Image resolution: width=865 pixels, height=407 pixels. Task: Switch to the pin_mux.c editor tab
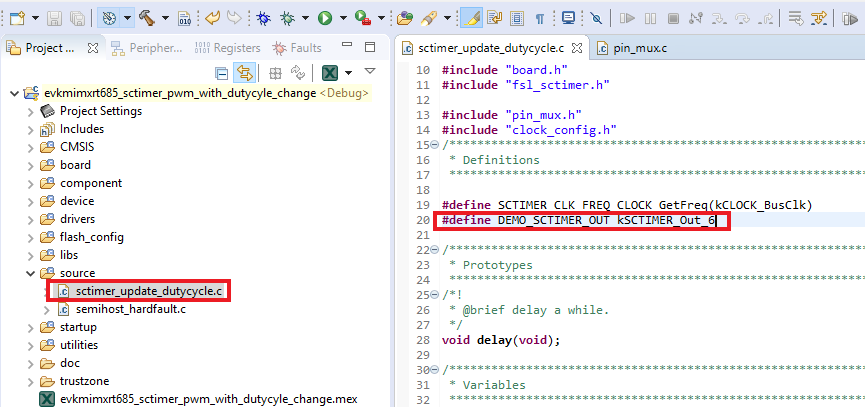[x=640, y=46]
